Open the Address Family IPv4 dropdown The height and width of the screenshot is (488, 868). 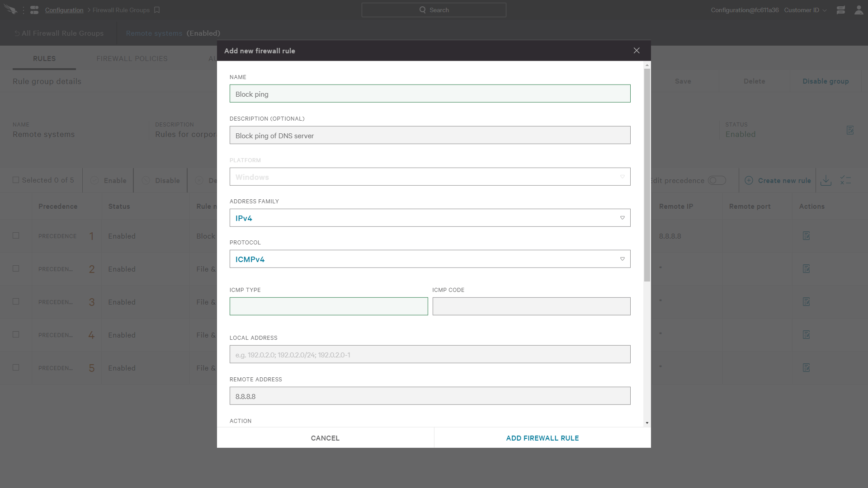[x=430, y=218]
